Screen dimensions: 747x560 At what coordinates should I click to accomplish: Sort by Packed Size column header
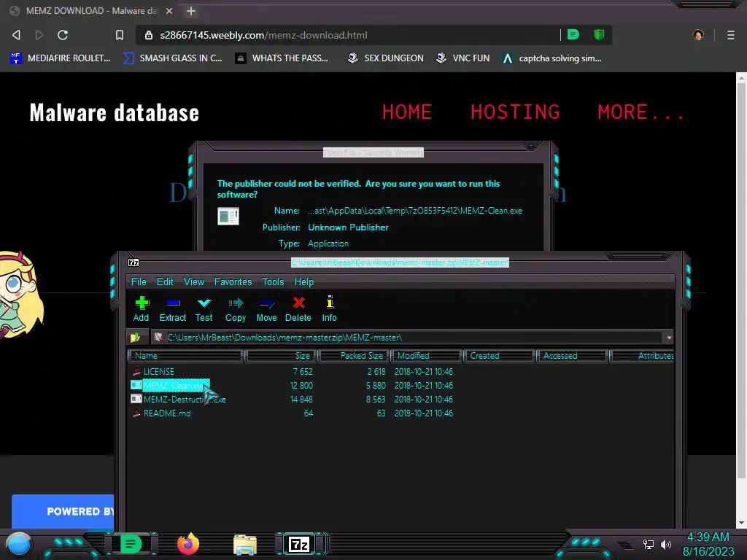354,356
